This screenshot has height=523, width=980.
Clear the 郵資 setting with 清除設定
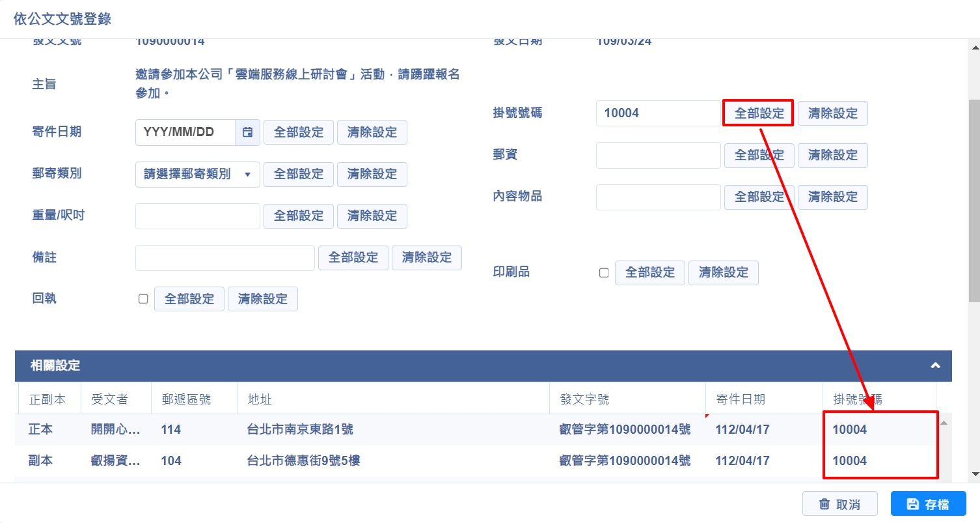click(x=832, y=155)
